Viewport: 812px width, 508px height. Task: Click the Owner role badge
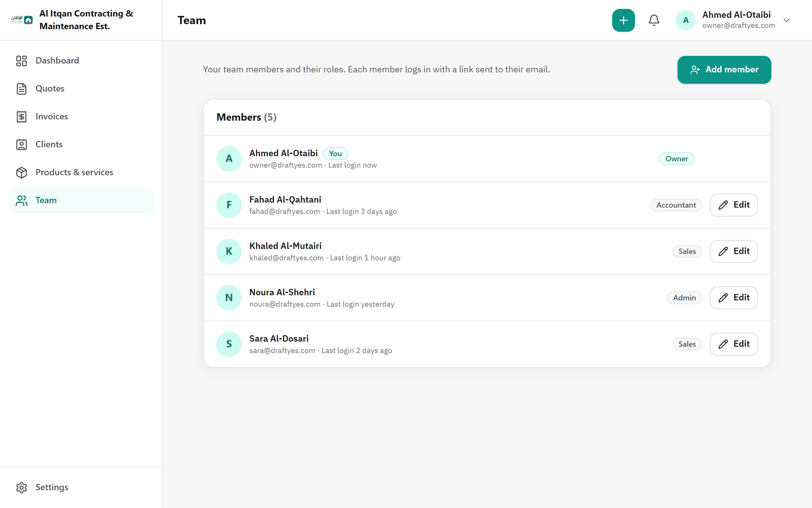[x=677, y=158]
